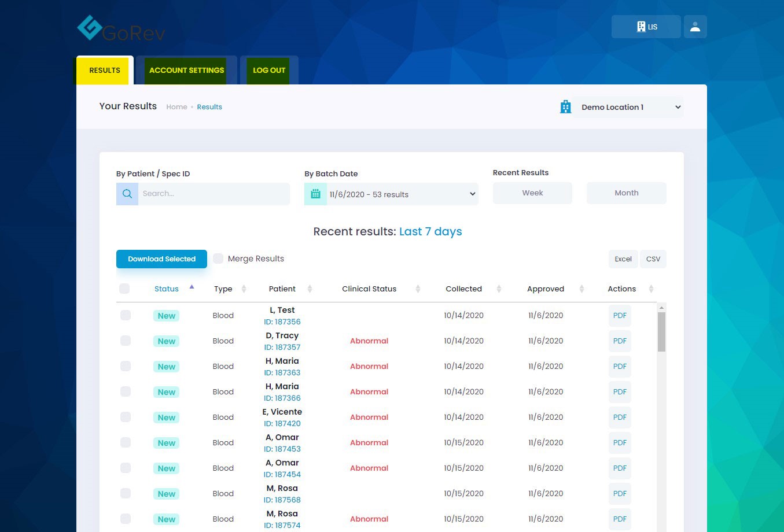Focus the patient or spec ID search field
Viewport: 784px width, 532px height.
[214, 194]
